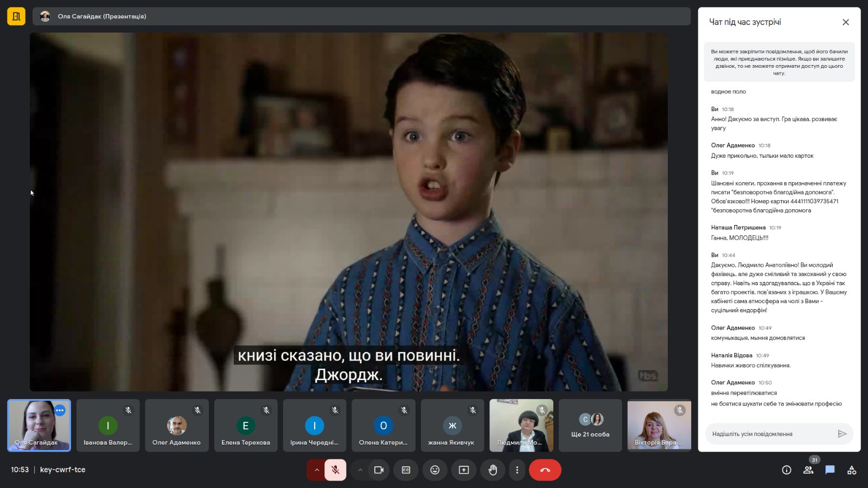Click muted mic icon on Олег Адаменко tile
Viewport: 868px width, 488px height.
tap(197, 410)
